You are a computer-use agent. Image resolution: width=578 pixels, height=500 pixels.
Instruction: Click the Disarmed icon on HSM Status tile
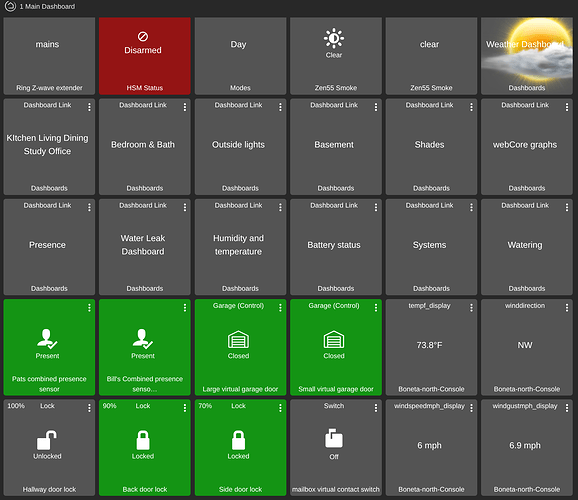(143, 37)
